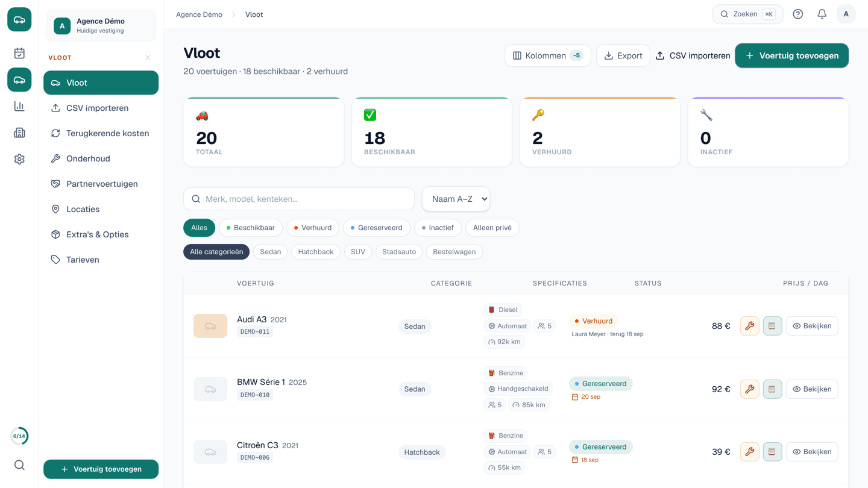Open the Kolommen column selector
The height and width of the screenshot is (488, 868).
pos(548,55)
